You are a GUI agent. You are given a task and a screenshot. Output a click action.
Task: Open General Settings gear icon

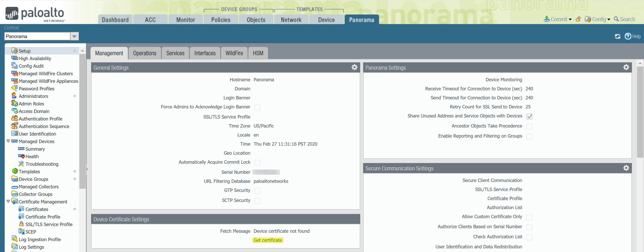[354, 67]
